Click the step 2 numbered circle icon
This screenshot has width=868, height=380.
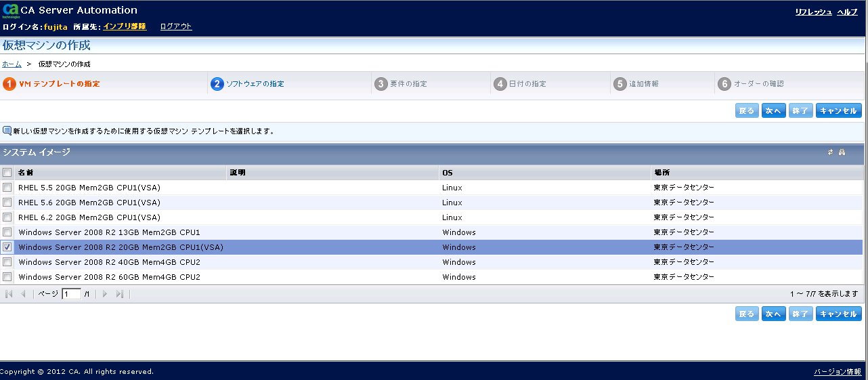coord(217,84)
